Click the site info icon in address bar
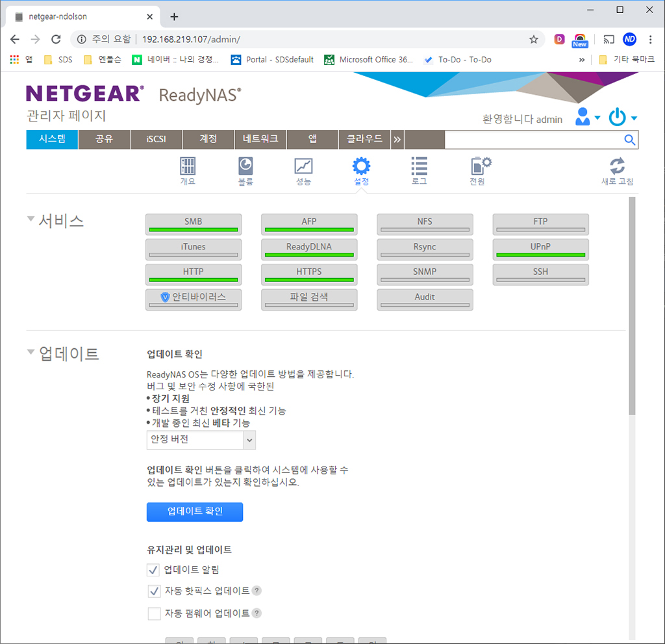Image resolution: width=665 pixels, height=644 pixels. [x=81, y=40]
